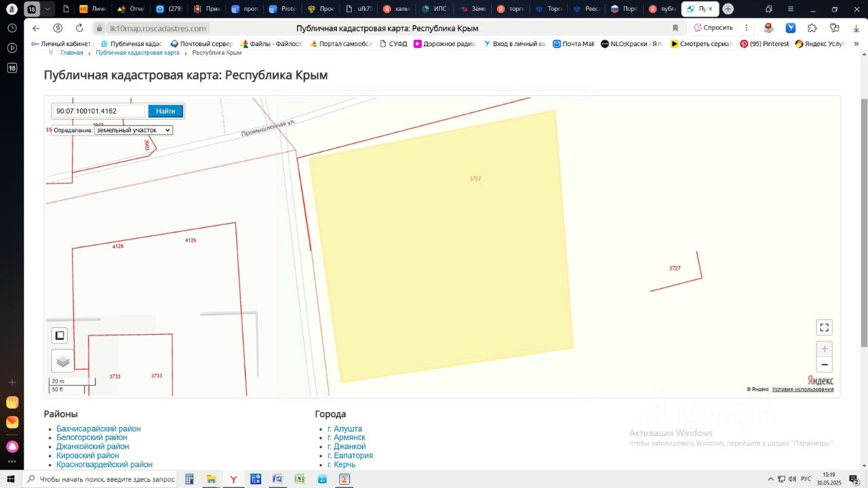Open Calculator from the taskbar
The image size is (868, 488).
tap(189, 479)
